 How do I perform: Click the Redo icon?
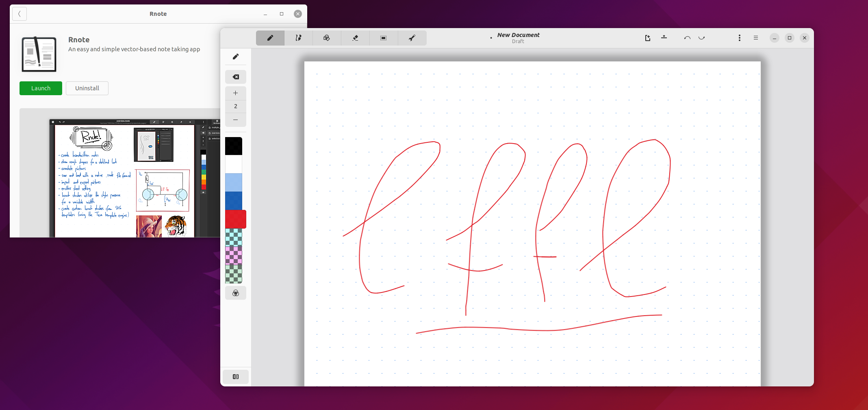point(701,37)
